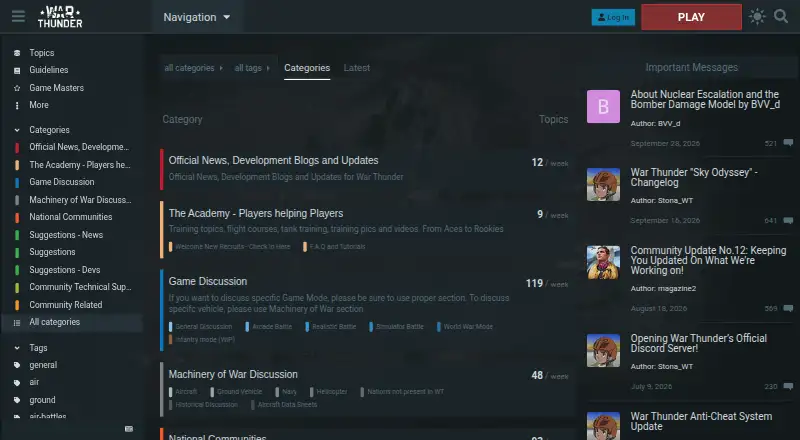Open Opening War Thunder's Official Discord post
The height and width of the screenshot is (440, 800).
point(698,343)
